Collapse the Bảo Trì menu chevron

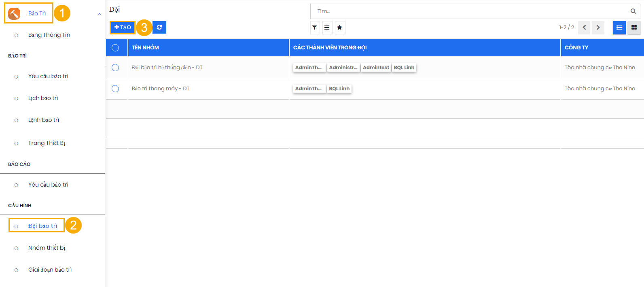click(99, 14)
